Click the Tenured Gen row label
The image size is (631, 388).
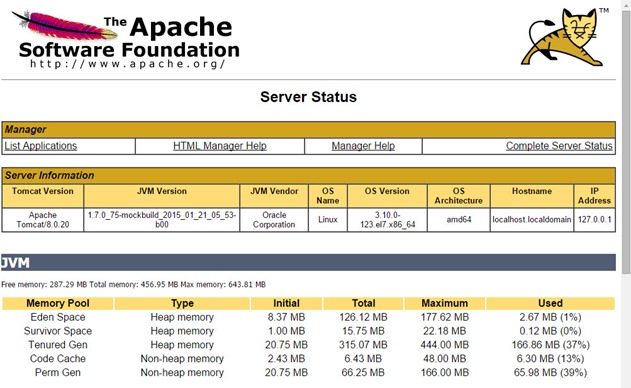tap(58, 345)
